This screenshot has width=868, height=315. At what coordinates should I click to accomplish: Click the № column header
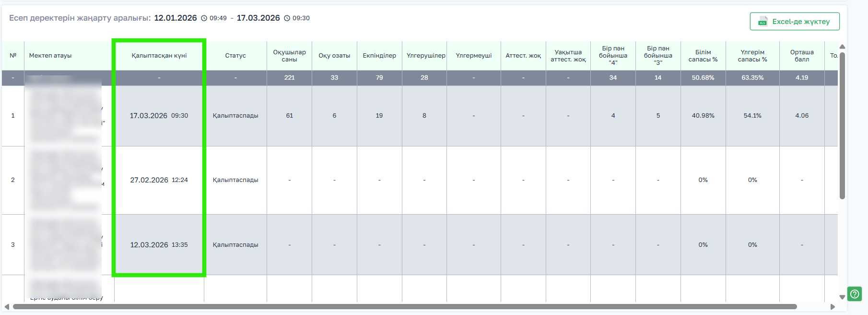coord(13,56)
